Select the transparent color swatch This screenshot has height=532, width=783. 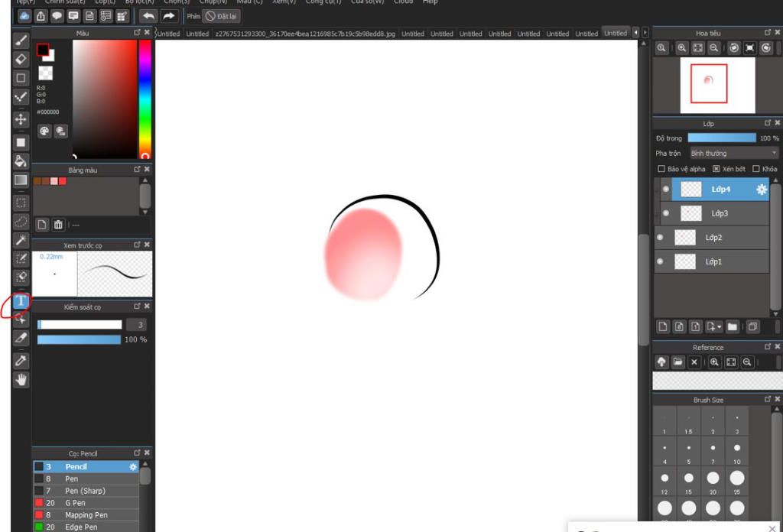click(45, 73)
